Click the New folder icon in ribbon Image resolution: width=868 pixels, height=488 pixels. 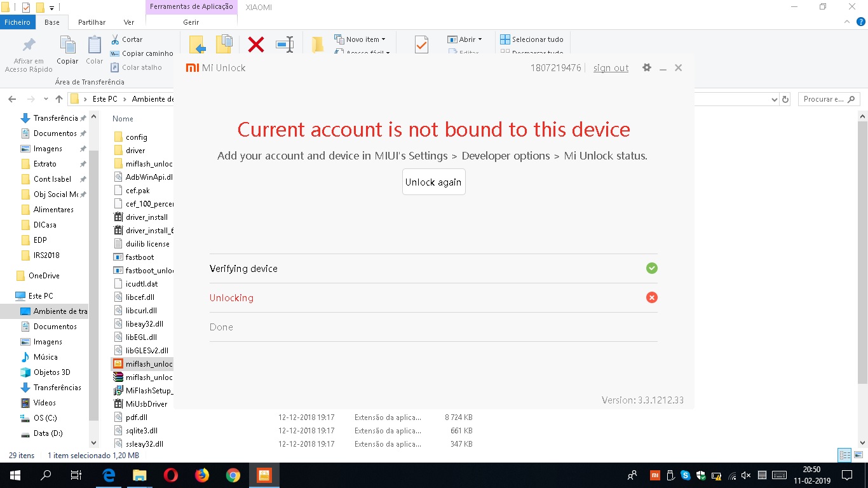pyautogui.click(x=318, y=45)
